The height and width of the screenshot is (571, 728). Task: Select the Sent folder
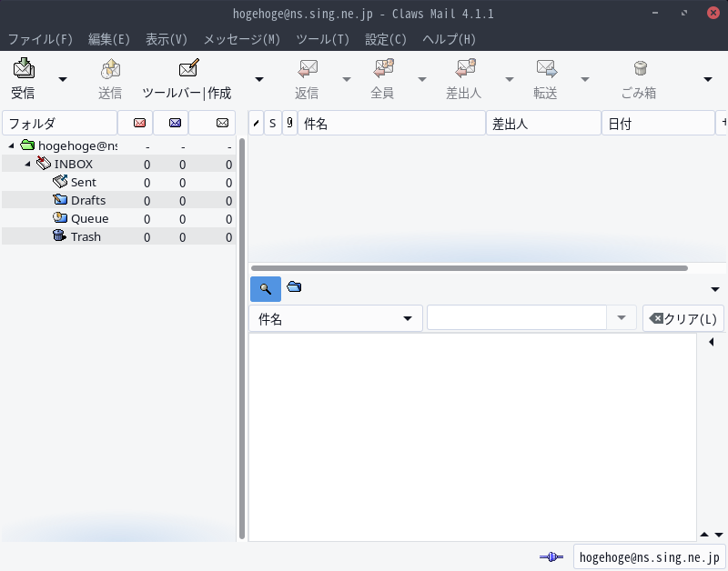118,182
